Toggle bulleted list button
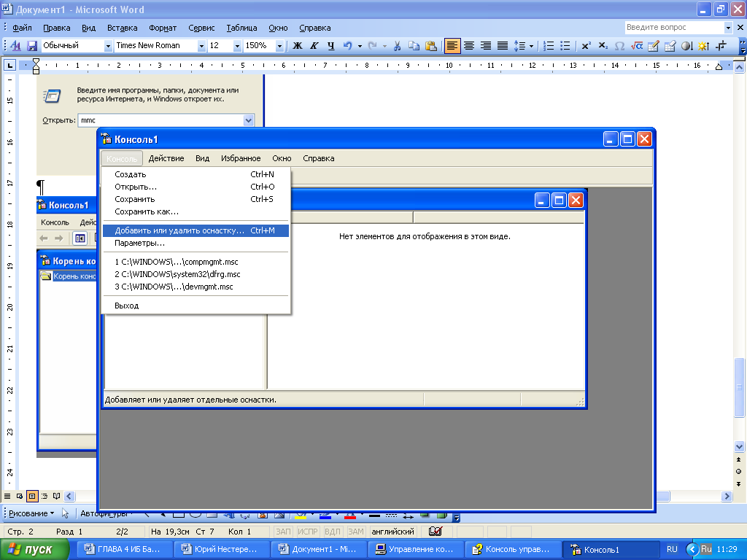Image resolution: width=747 pixels, height=560 pixels. [565, 46]
